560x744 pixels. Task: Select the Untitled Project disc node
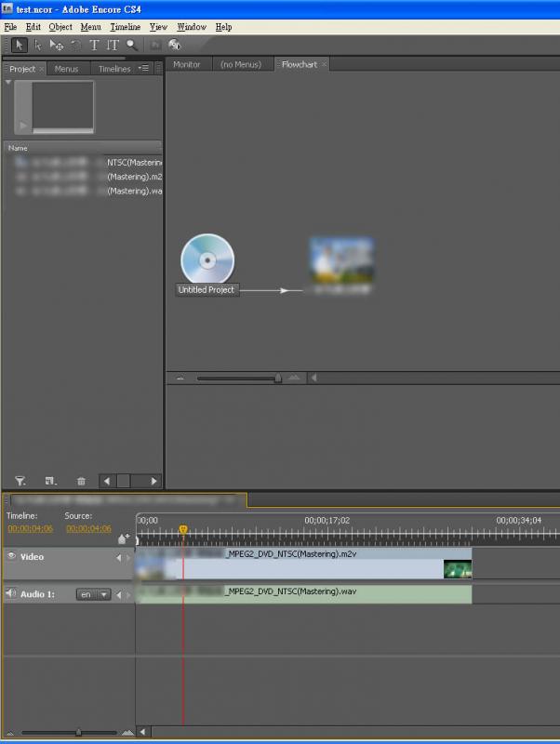[x=207, y=259]
